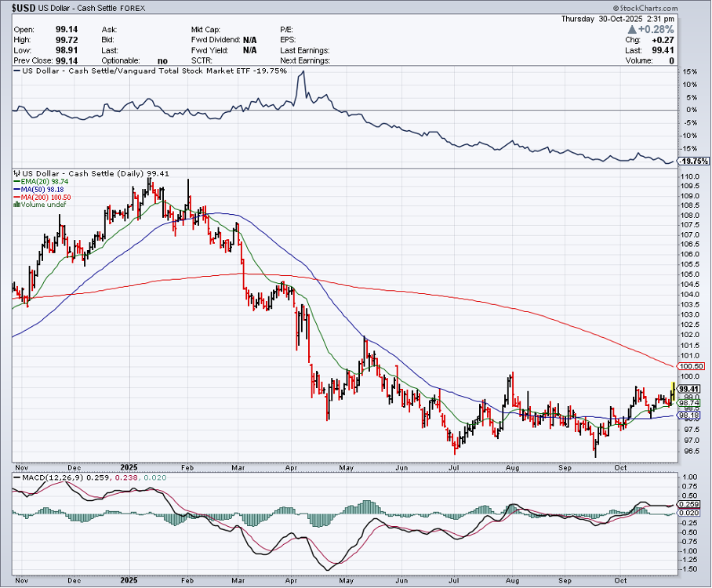Screen dimensions: 712x588
Task: Click the ratio panel legend line marker
Action: (16, 71)
